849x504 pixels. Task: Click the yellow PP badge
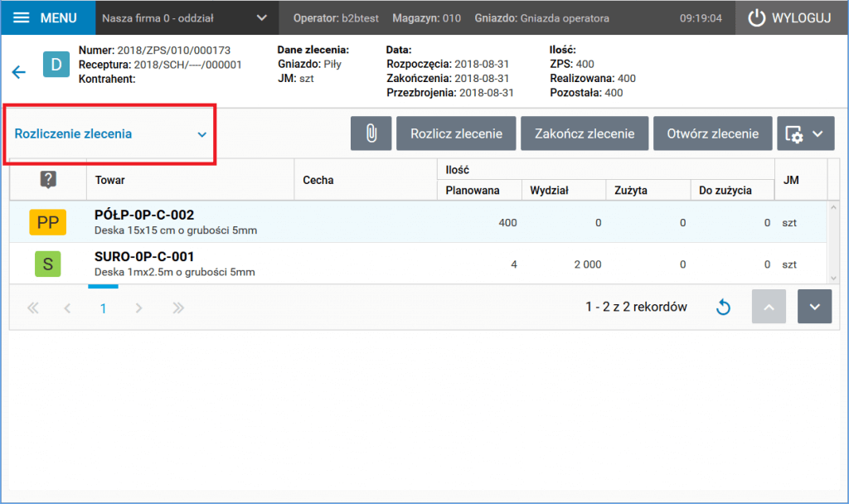(x=47, y=222)
